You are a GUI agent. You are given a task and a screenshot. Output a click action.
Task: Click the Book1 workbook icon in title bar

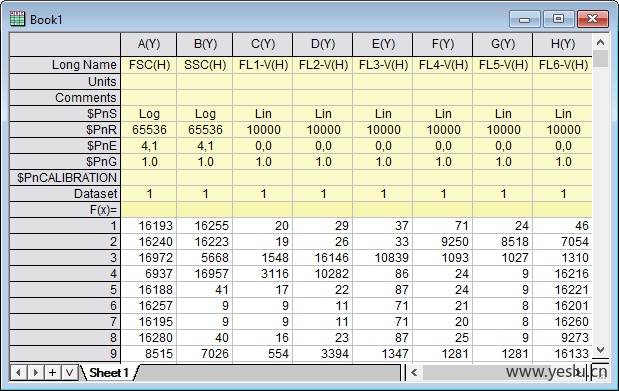click(x=17, y=19)
